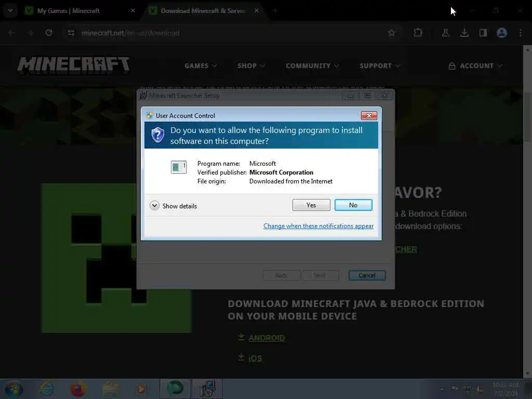Screen dimensions: 532x399
Task: Open the GAMES menu on Minecraft site
Action: pyautogui.click(x=201, y=66)
